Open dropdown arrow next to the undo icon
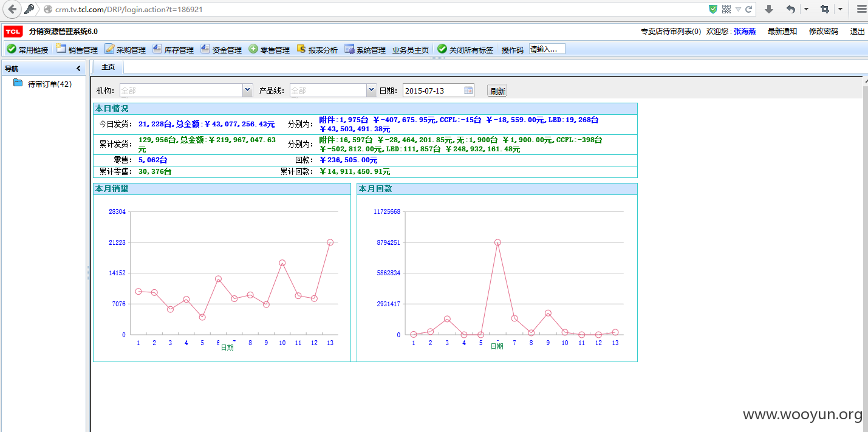 pyautogui.click(x=806, y=9)
